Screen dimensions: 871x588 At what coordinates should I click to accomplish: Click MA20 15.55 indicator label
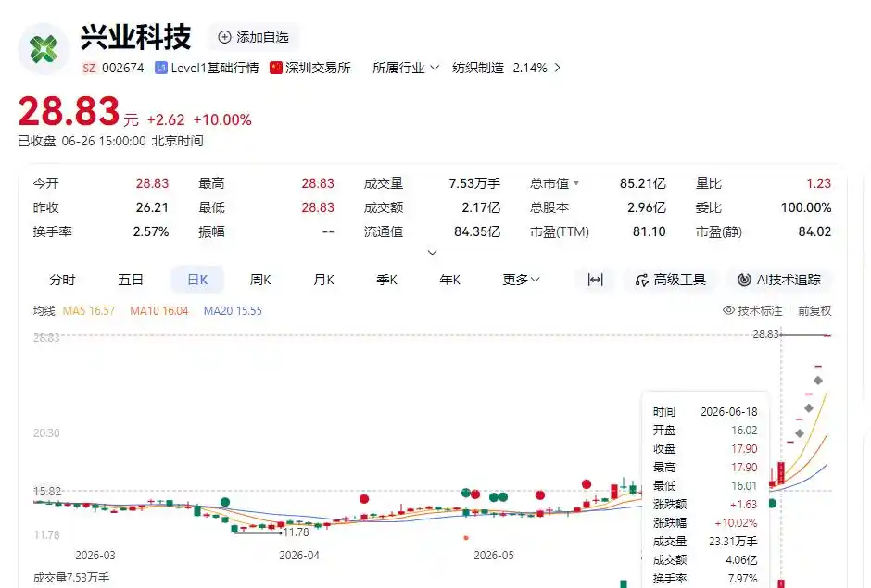[233, 310]
